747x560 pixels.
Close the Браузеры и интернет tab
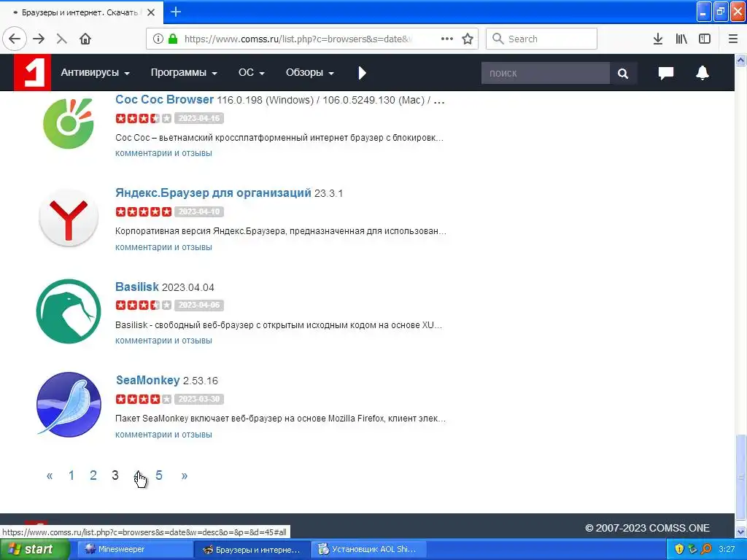coord(151,12)
